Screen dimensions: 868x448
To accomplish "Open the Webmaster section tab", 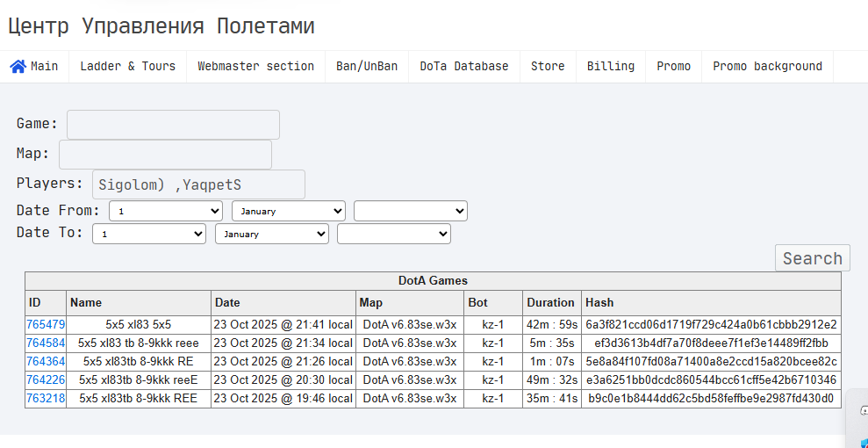I will point(255,67).
